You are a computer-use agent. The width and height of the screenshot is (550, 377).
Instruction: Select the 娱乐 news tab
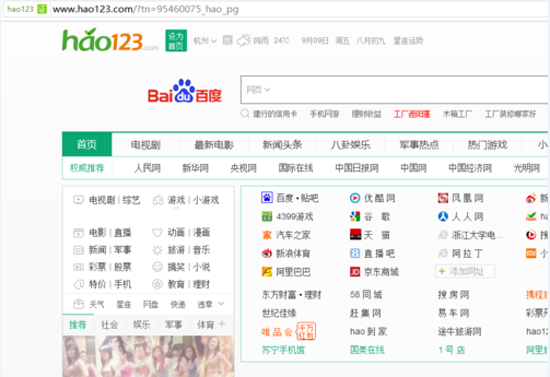point(141,325)
